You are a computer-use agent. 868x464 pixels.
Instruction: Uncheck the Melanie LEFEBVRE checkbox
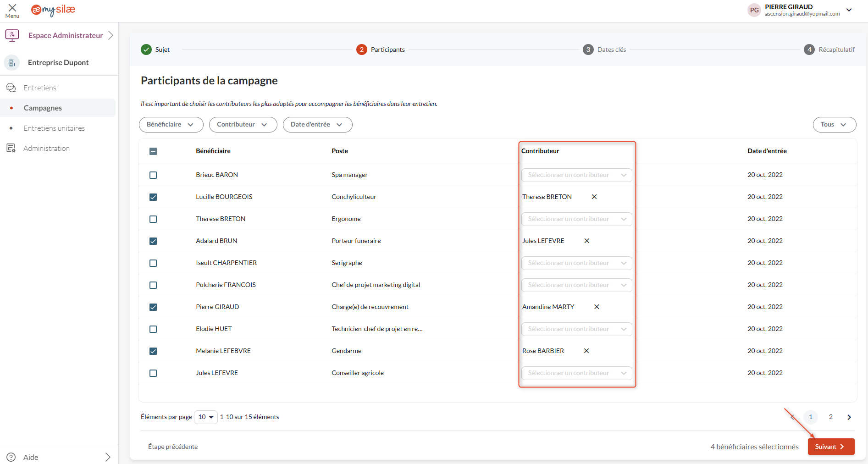click(153, 351)
